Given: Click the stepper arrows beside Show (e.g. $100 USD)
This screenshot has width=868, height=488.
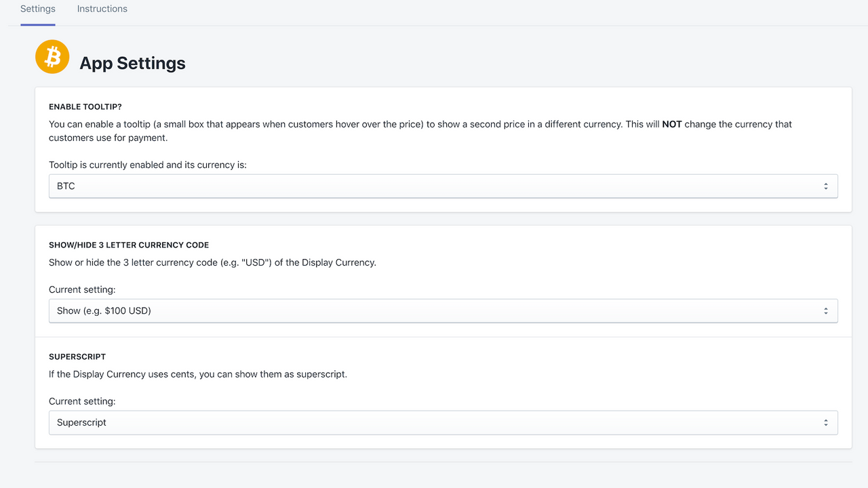Looking at the screenshot, I should (x=826, y=310).
